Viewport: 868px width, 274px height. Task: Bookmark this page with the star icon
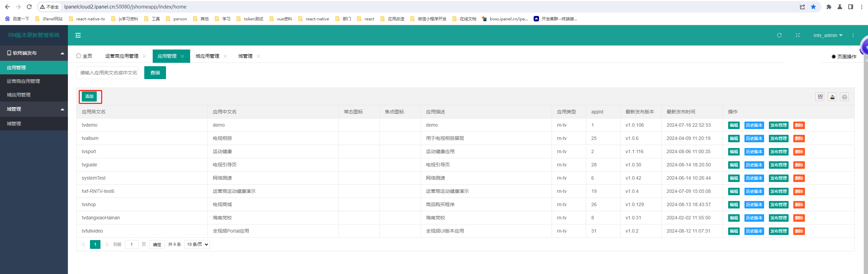click(x=813, y=7)
